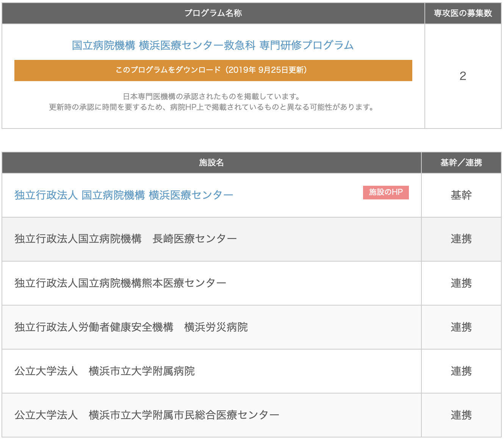
Task: Click the orange このプログラムをダウンロード button
Action: [x=213, y=70]
